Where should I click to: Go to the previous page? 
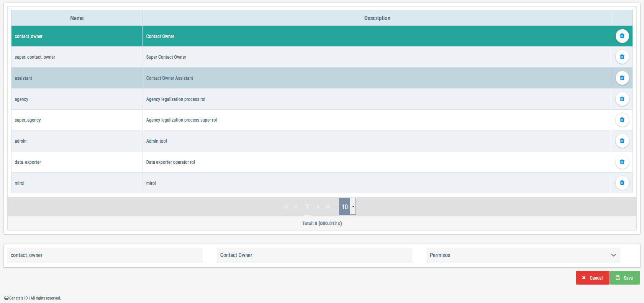[296, 207]
